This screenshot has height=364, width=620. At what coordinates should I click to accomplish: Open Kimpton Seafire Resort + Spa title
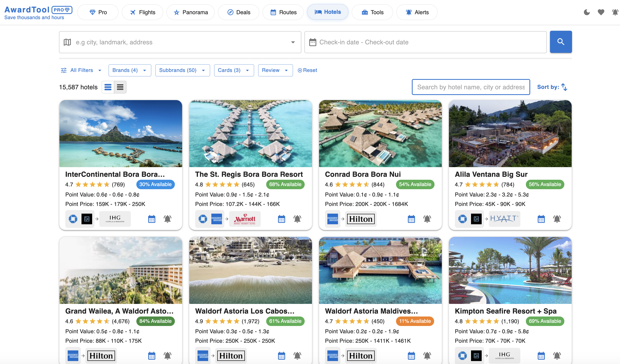(x=505, y=311)
